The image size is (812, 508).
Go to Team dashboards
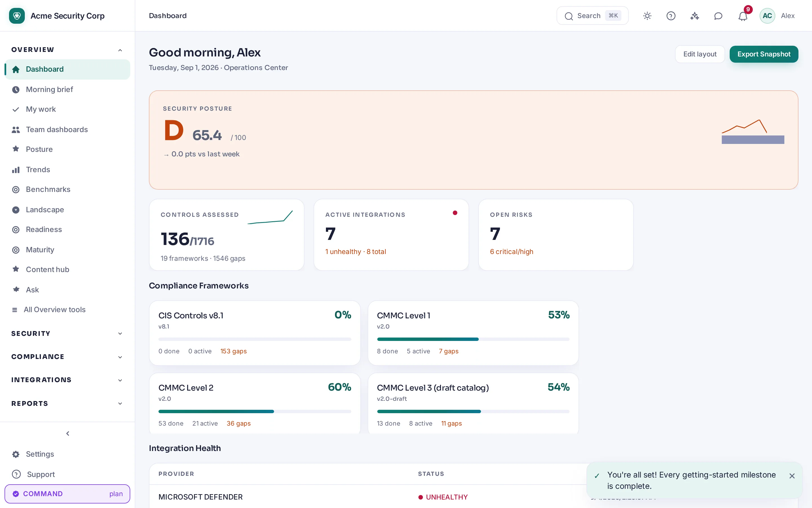67,129
